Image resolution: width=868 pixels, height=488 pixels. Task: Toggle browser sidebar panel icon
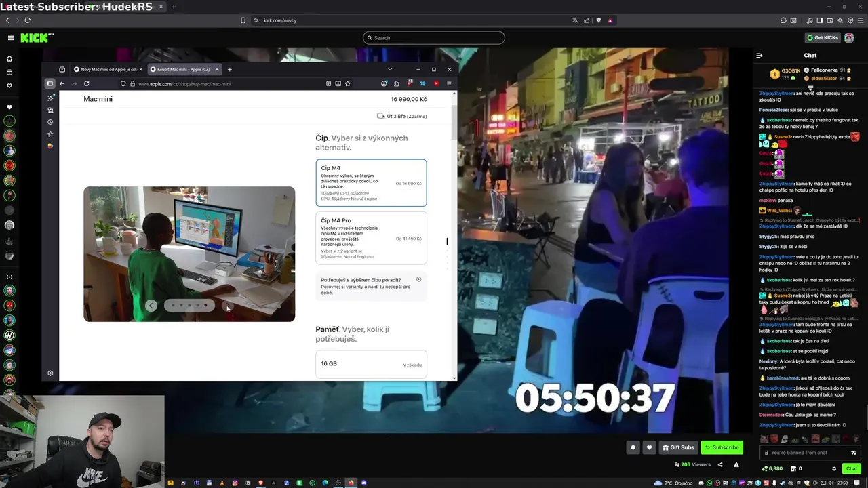pos(819,20)
